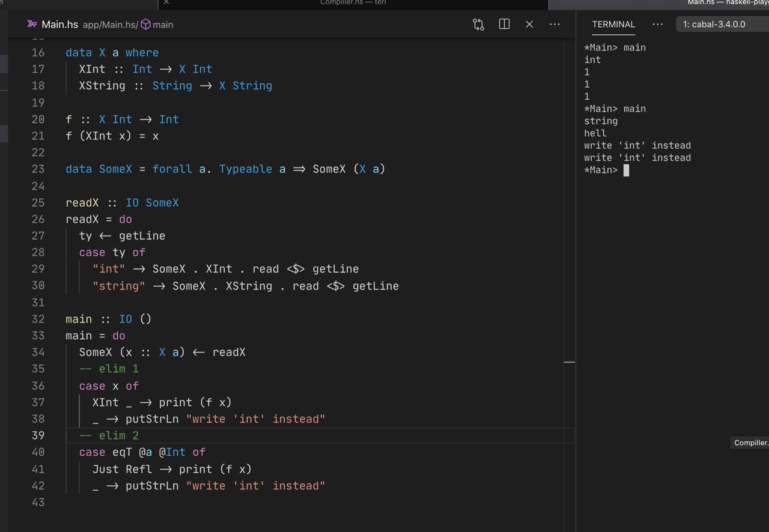Click the cube symbol icon before main
769x532 pixels.
[x=145, y=25]
